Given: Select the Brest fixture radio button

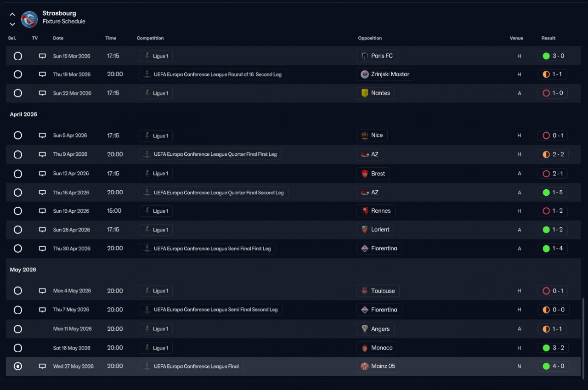Looking at the screenshot, I should [18, 174].
